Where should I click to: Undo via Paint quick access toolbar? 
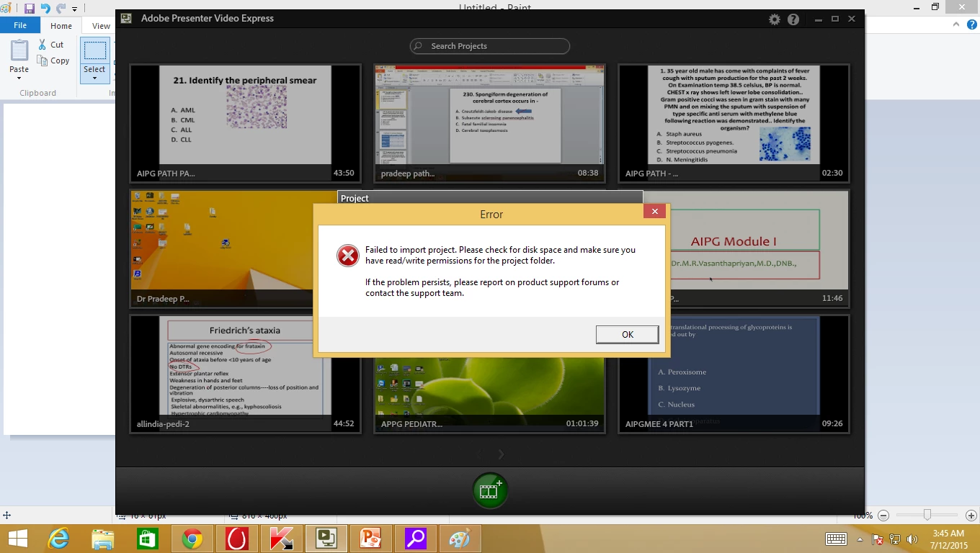[45, 9]
